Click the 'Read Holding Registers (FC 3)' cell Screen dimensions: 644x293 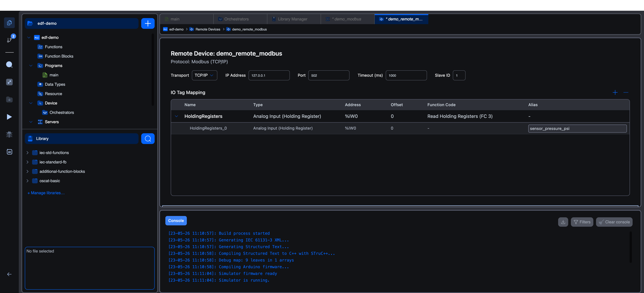pos(460,116)
